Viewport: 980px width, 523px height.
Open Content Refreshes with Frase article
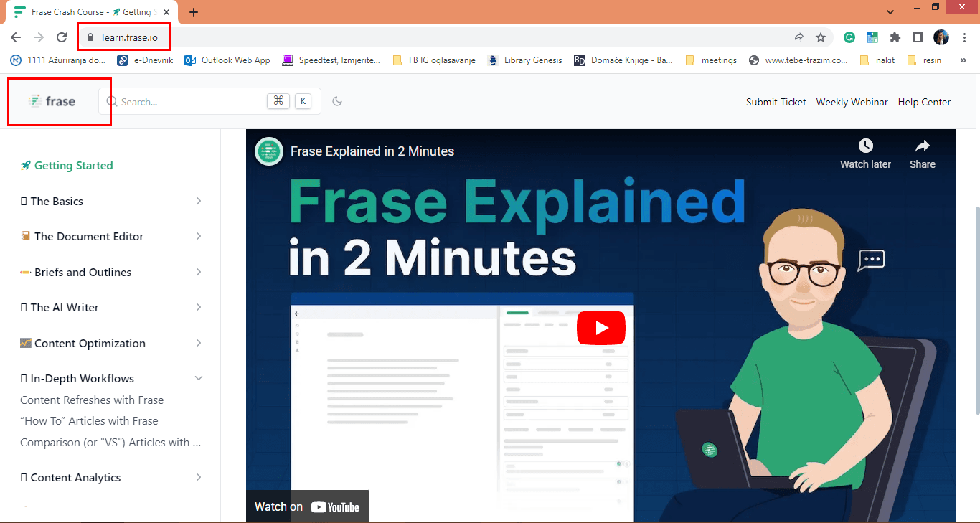pos(92,400)
